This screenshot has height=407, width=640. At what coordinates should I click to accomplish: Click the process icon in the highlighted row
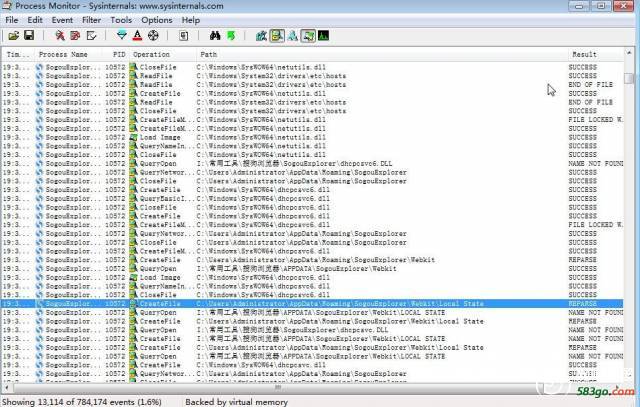(40, 304)
